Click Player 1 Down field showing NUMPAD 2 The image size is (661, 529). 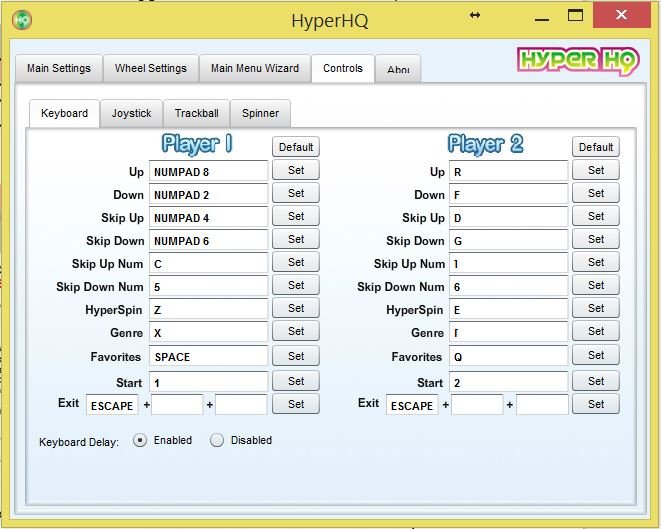coord(208,194)
